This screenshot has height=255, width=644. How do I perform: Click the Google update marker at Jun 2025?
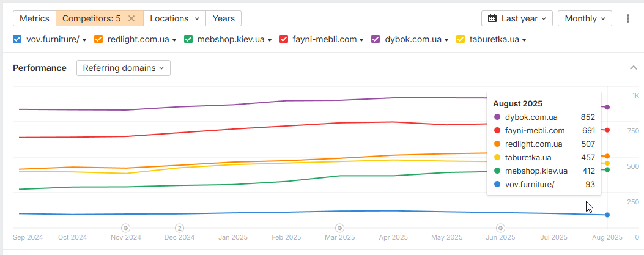tap(500, 228)
